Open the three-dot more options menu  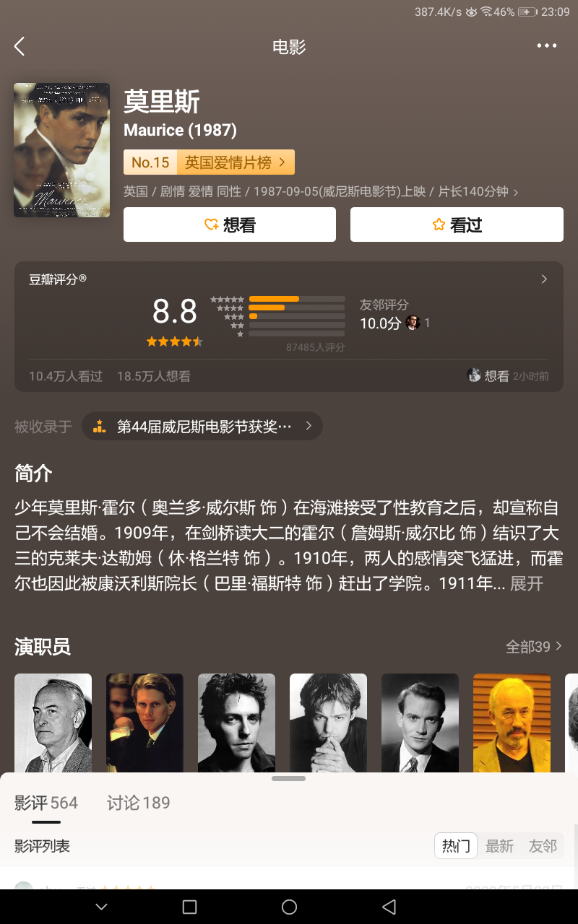(x=547, y=46)
